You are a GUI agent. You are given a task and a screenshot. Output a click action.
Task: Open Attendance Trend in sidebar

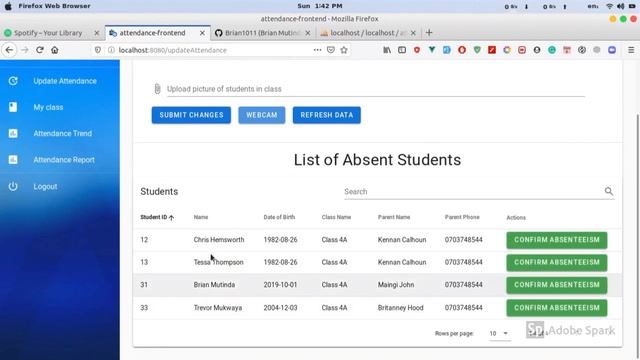coord(62,133)
